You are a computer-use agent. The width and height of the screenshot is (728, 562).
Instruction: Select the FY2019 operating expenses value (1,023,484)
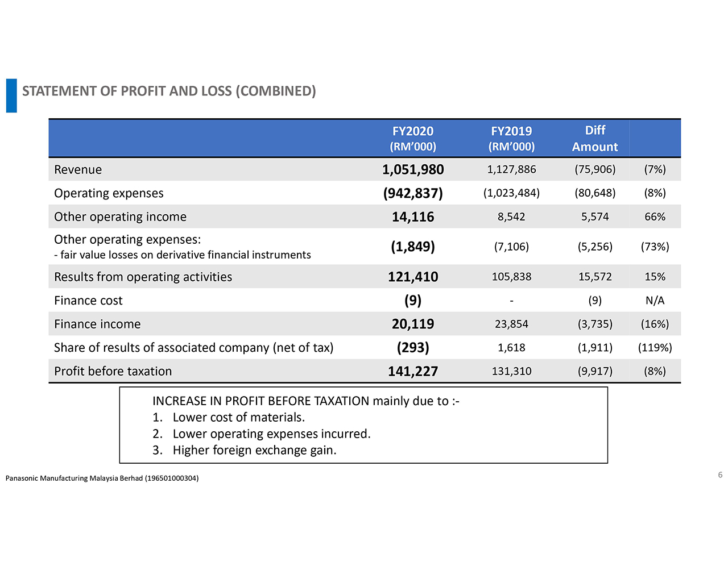pyautogui.click(x=511, y=193)
